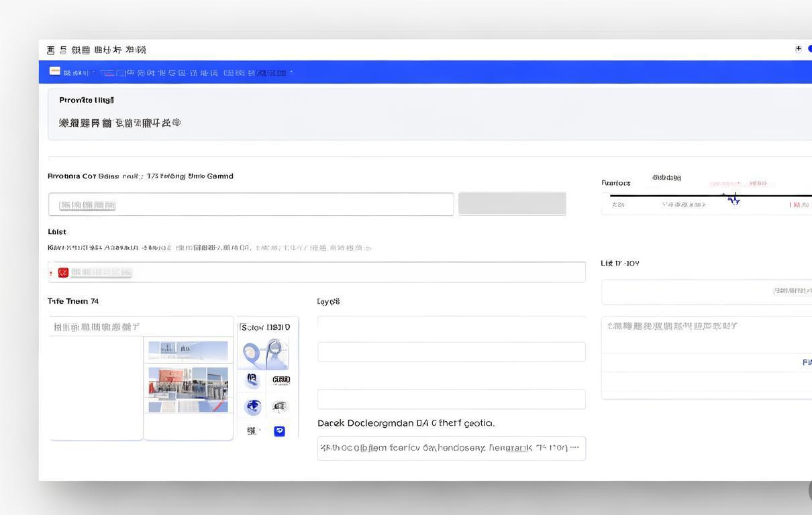Click the blue circle toggle at the top-right edge

pyautogui.click(x=809, y=49)
